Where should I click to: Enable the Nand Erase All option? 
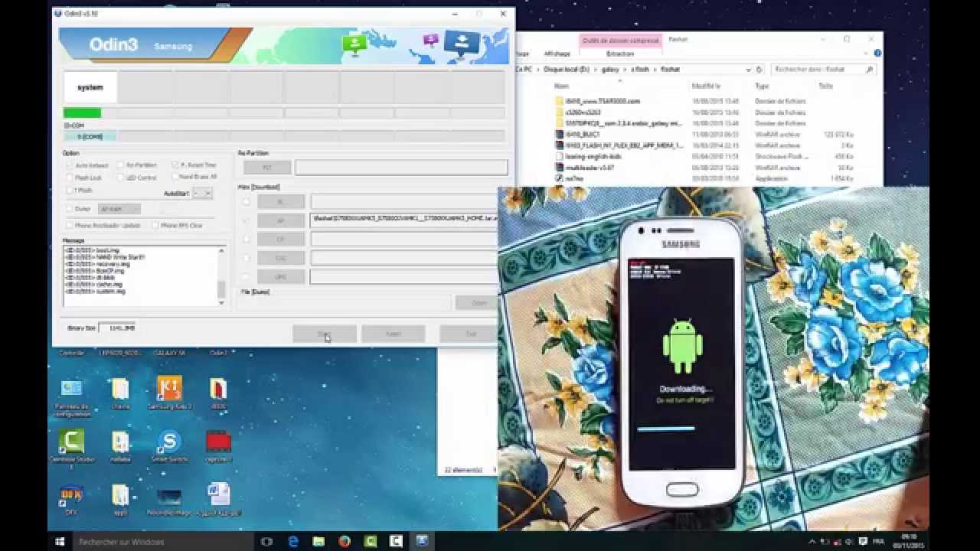coord(175,177)
